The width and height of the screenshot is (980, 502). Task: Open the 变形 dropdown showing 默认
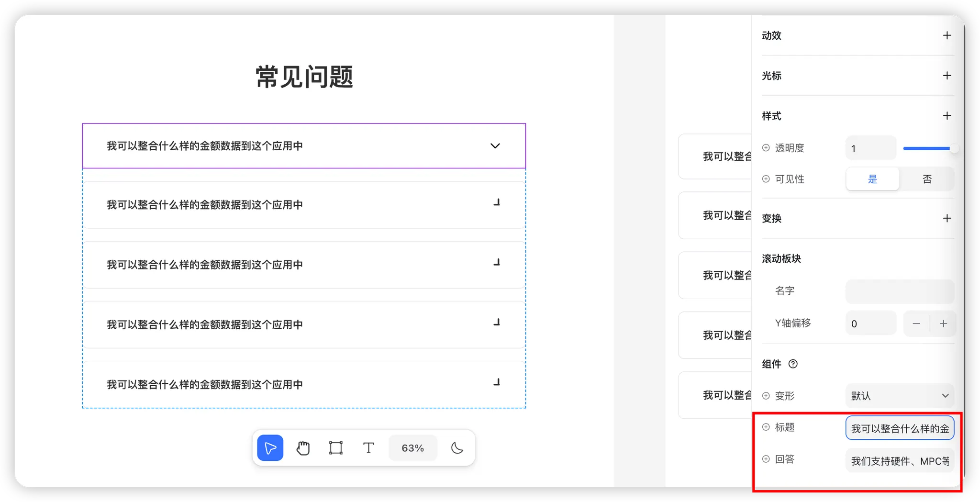point(900,396)
